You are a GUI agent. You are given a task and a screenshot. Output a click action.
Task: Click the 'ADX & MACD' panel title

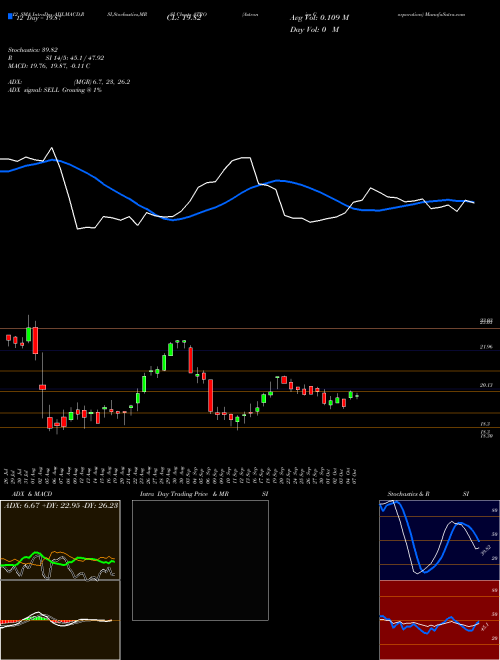[32, 494]
